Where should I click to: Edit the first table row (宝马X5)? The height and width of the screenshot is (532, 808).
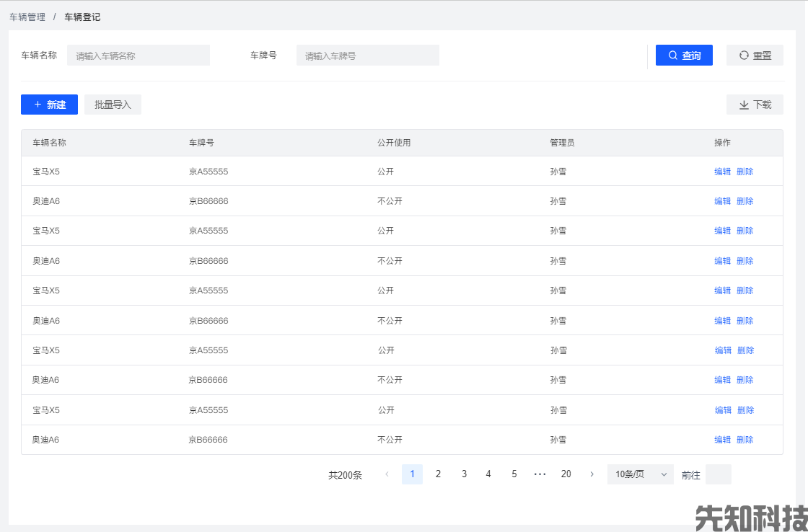coord(722,172)
